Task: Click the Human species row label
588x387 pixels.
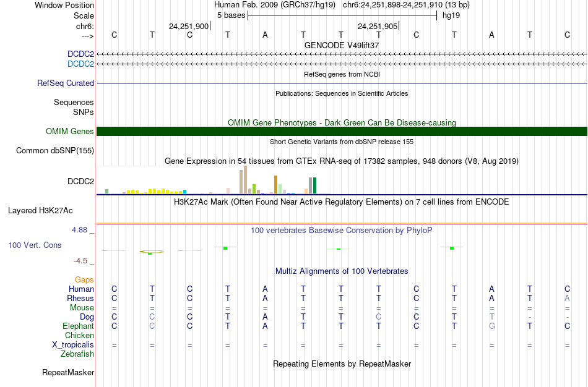Action: (81, 289)
